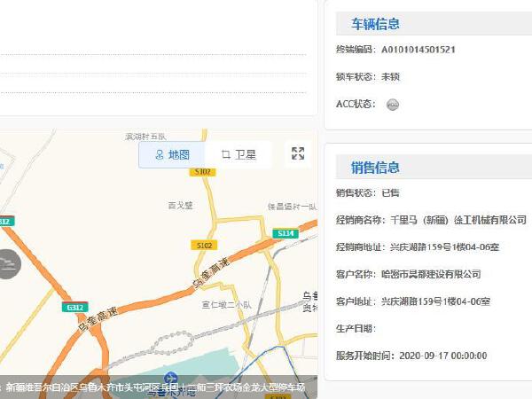Click the ACC状态 indicator icon

pyautogui.click(x=393, y=105)
